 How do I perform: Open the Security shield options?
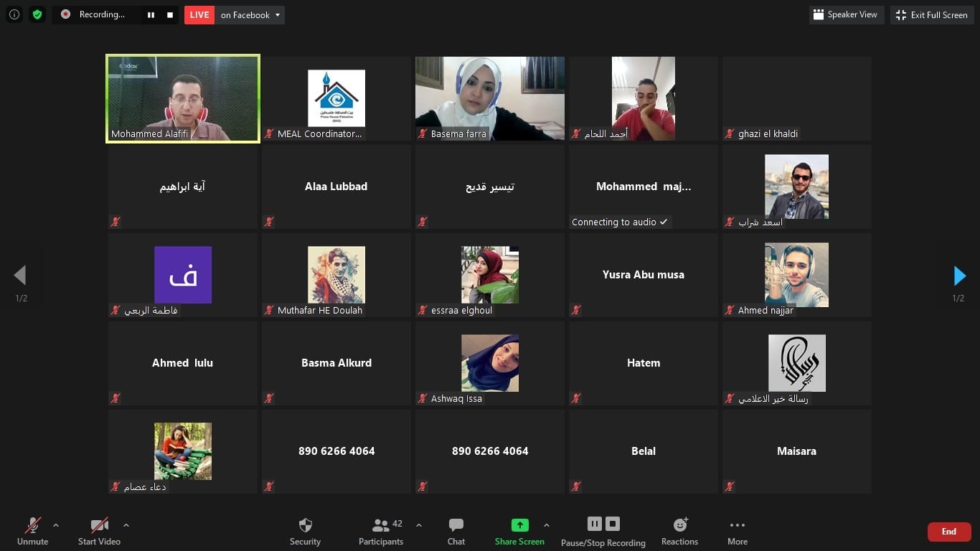click(x=305, y=532)
